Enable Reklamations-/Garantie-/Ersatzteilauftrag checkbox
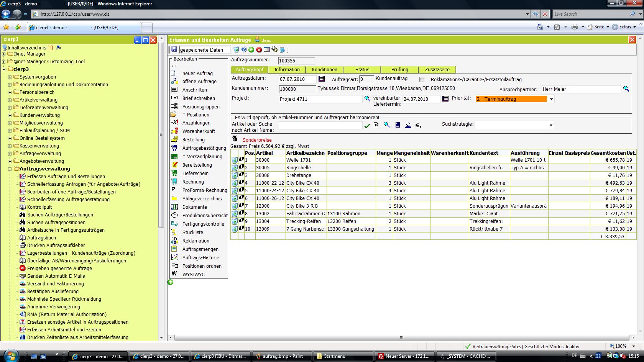 [422, 80]
